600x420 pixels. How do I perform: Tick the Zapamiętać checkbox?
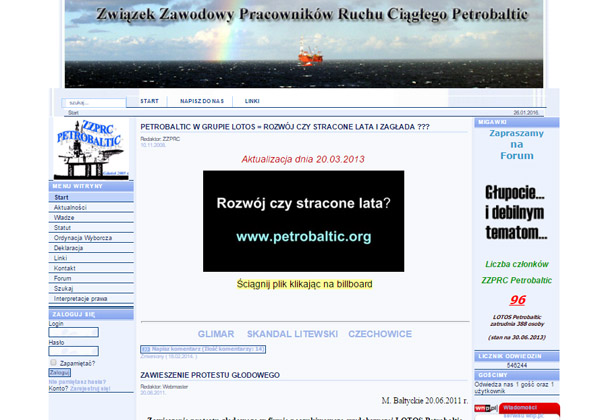[x=53, y=363]
